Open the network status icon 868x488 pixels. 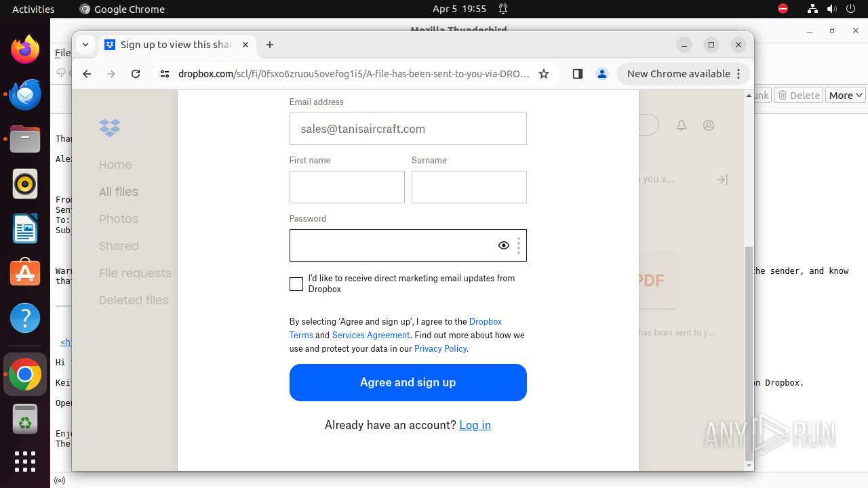click(812, 9)
